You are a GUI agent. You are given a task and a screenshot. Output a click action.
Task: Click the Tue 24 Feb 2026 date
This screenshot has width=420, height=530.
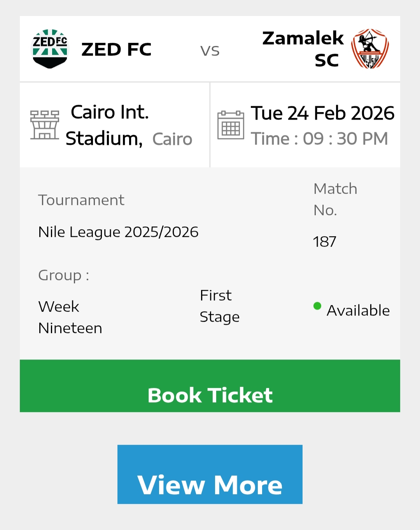tap(323, 113)
